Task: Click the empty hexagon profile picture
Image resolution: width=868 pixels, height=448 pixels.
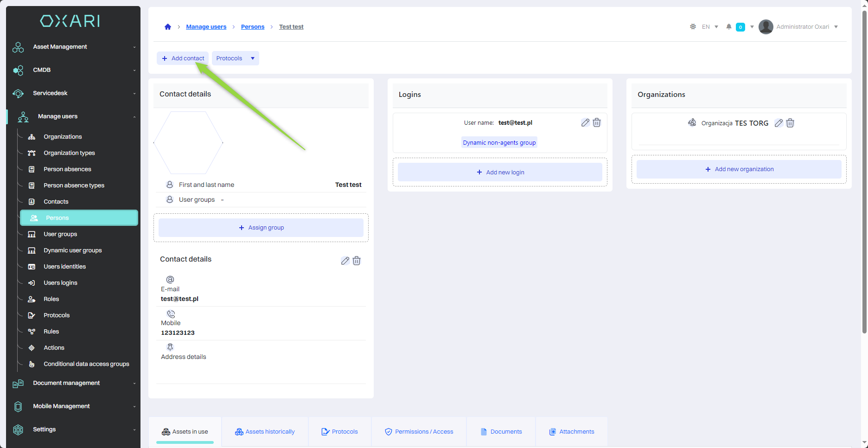Action: click(188, 143)
